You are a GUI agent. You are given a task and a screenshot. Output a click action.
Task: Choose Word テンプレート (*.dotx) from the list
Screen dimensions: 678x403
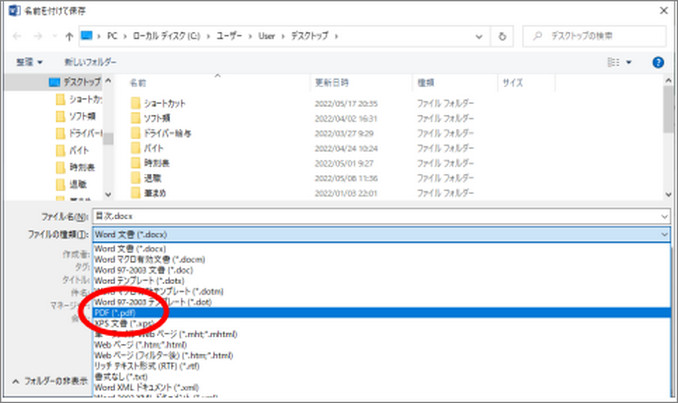click(x=381, y=281)
